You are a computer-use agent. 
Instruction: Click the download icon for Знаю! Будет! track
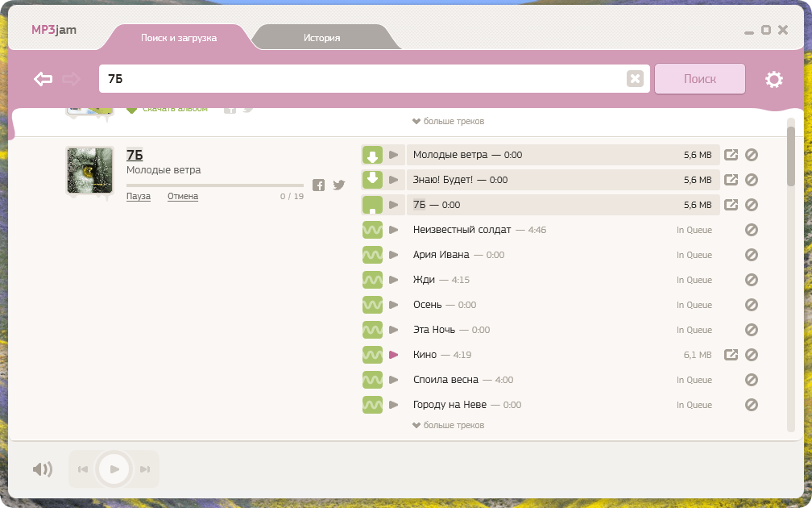(372, 179)
